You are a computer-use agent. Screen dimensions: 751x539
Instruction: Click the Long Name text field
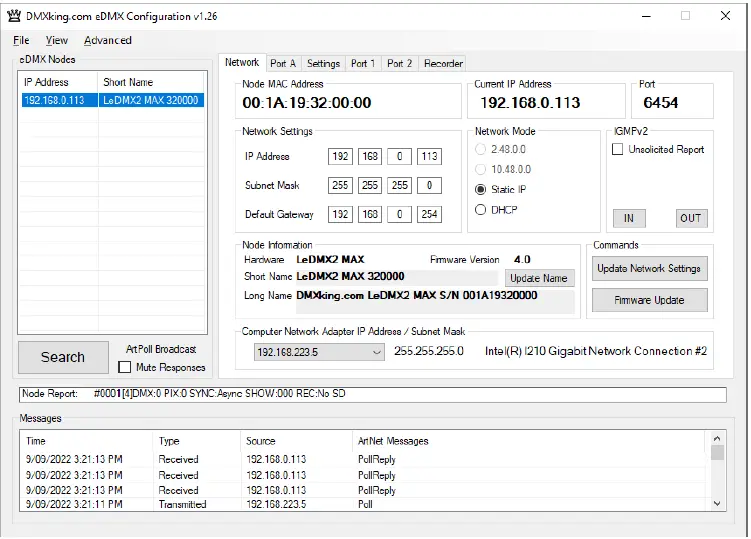point(435,301)
